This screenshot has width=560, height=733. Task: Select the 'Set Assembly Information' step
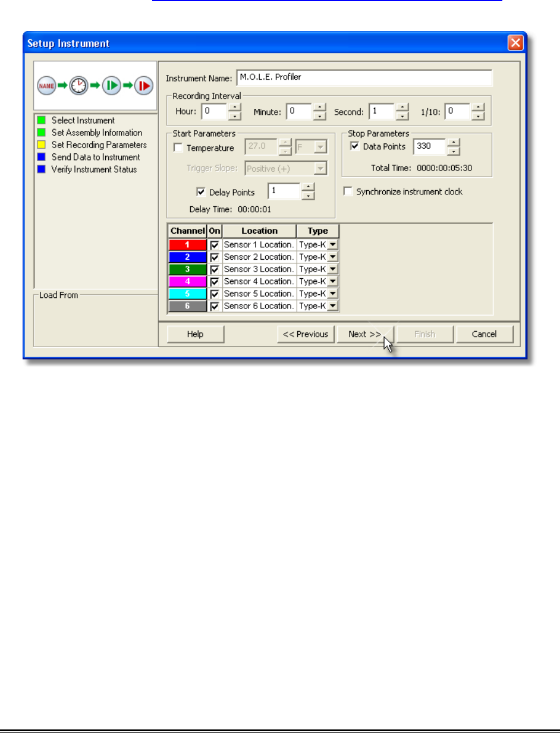pyautogui.click(x=96, y=133)
